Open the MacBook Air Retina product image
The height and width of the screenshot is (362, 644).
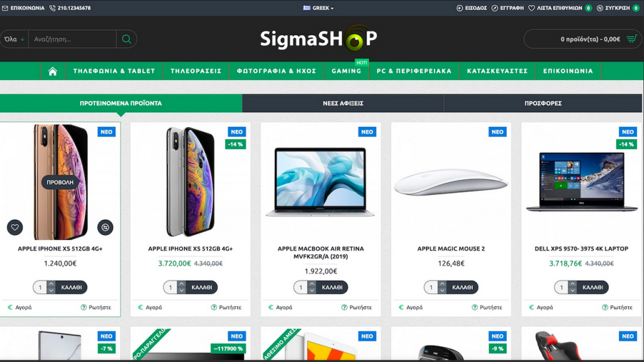[x=320, y=182]
